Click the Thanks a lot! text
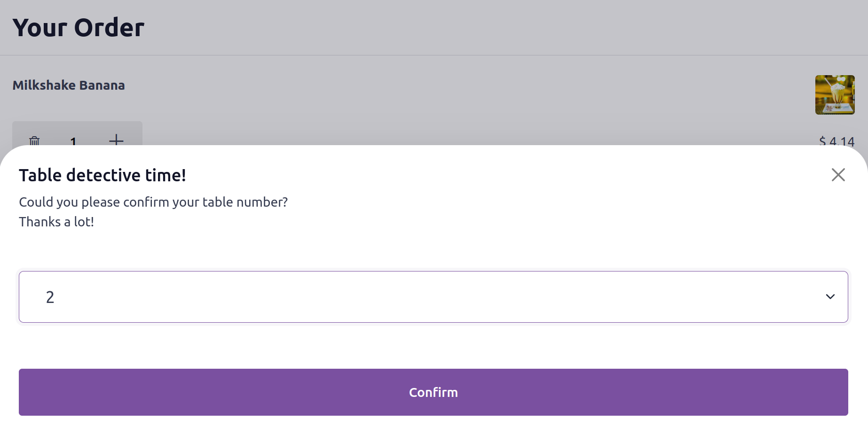 pyautogui.click(x=56, y=222)
